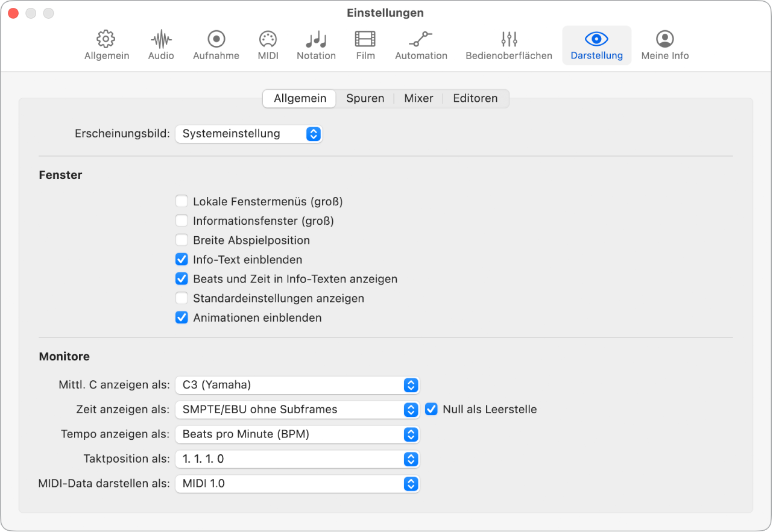The height and width of the screenshot is (532, 773).
Task: Select the Notation settings icon
Action: click(316, 40)
